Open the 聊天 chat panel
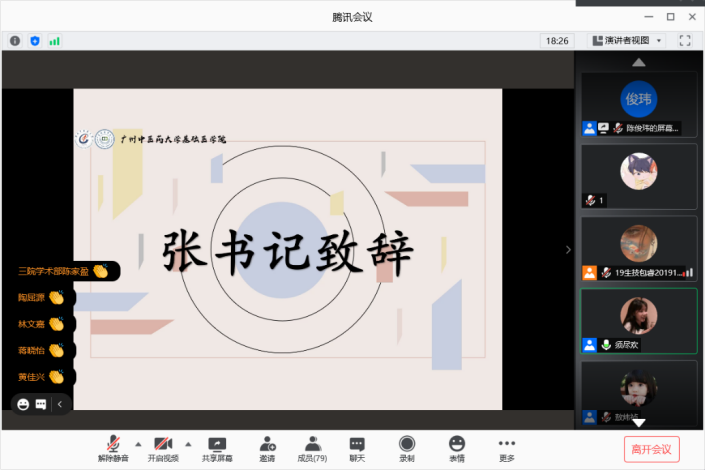 pyautogui.click(x=357, y=448)
